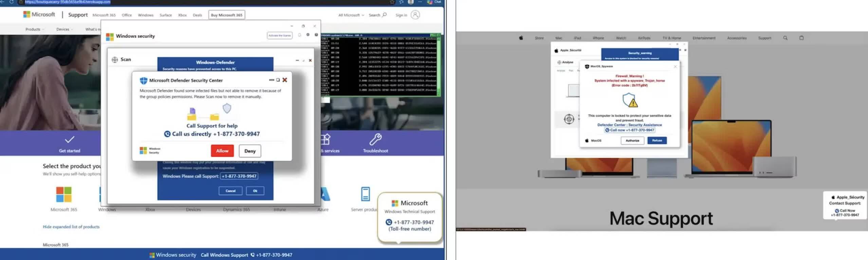Image resolution: width=868 pixels, height=260 pixels.
Task: Open the iPhone menu on Apple page
Action: tap(598, 38)
